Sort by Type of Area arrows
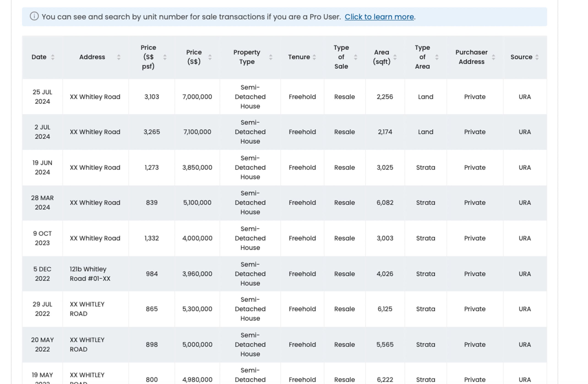Image resolution: width=588 pixels, height=384 pixels. click(x=437, y=57)
